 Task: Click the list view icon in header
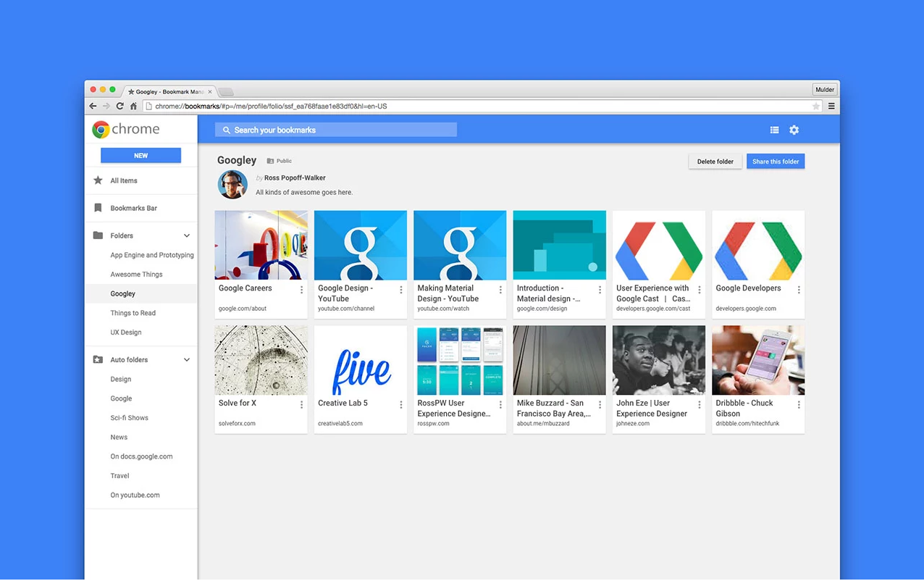[x=774, y=130]
